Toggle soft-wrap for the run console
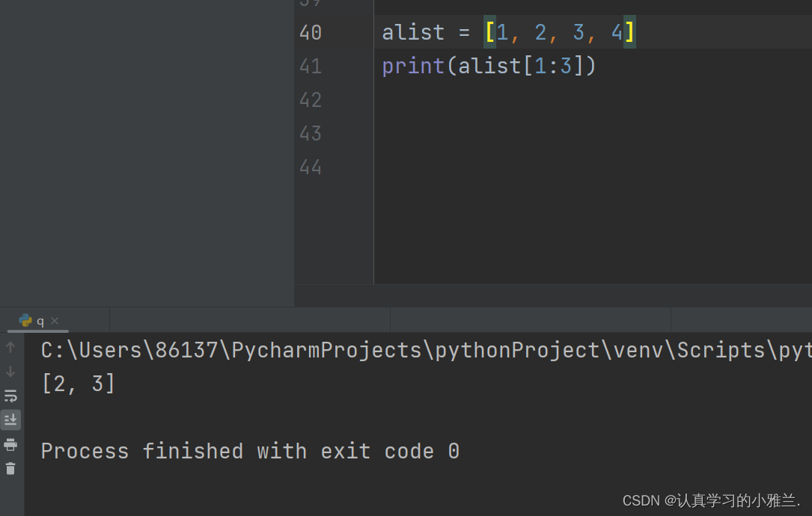This screenshot has height=516, width=812. click(10, 396)
